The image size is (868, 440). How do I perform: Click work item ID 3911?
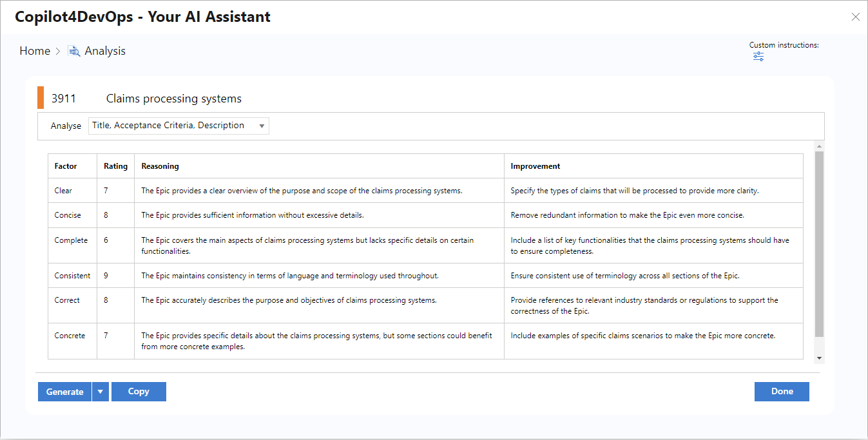(x=64, y=99)
